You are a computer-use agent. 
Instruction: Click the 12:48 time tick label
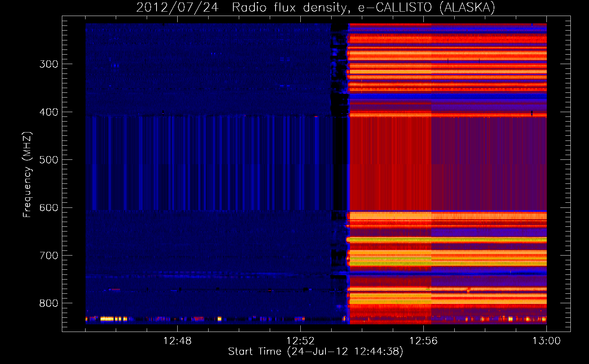pos(177,341)
